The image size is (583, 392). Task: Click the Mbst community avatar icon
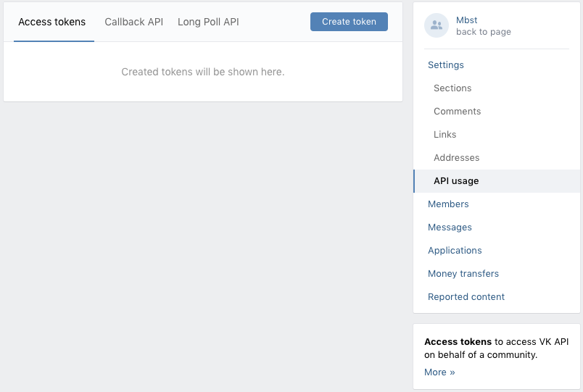click(436, 25)
